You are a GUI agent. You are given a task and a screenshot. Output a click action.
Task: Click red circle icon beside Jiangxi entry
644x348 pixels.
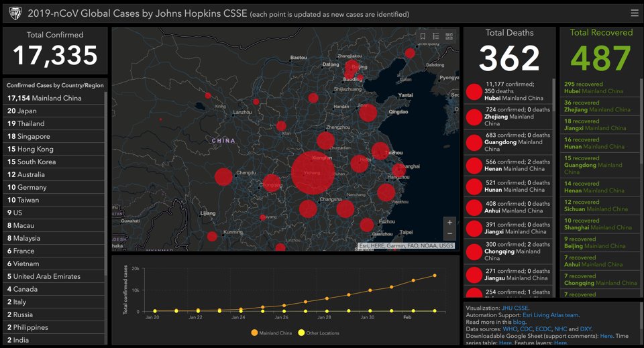(474, 228)
